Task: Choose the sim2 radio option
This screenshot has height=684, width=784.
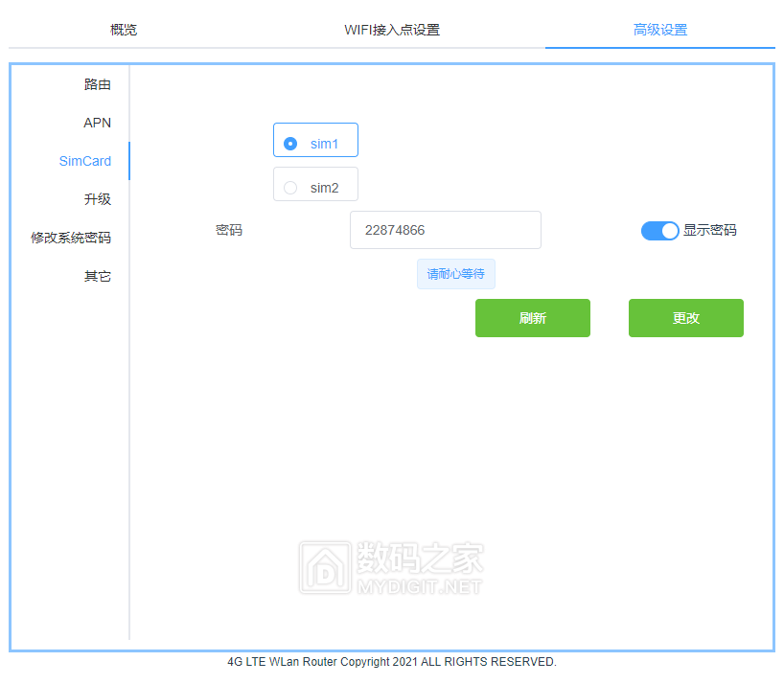Action: (x=315, y=184)
